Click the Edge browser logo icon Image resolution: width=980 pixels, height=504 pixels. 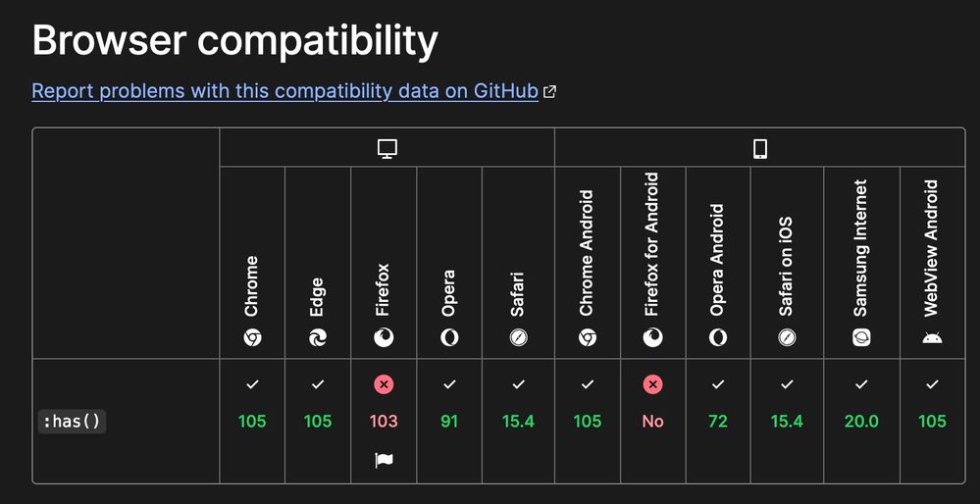tap(318, 338)
